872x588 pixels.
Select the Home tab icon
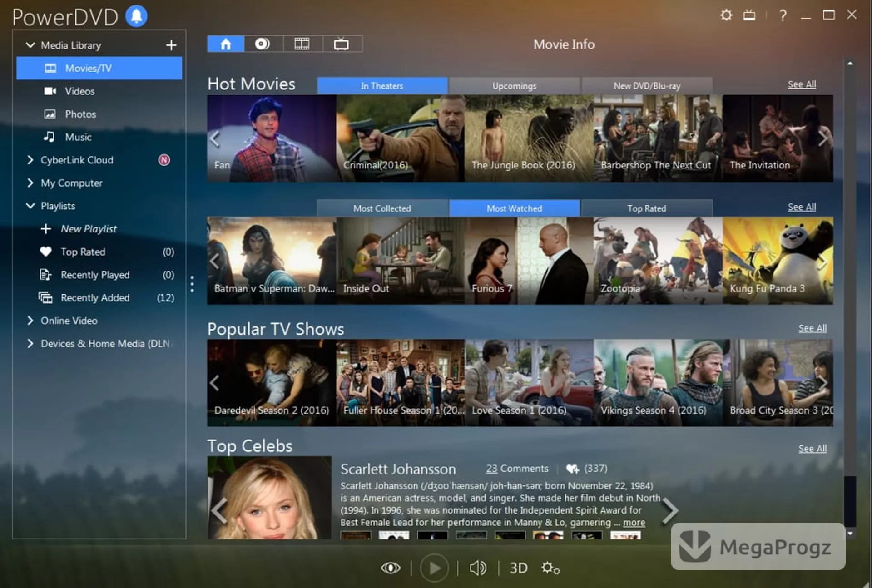coord(226,44)
